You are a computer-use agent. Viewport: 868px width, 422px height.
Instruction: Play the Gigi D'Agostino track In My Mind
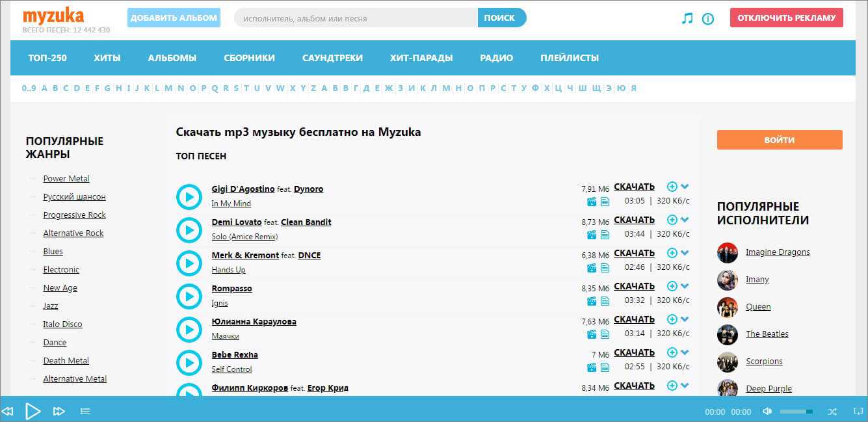(189, 196)
